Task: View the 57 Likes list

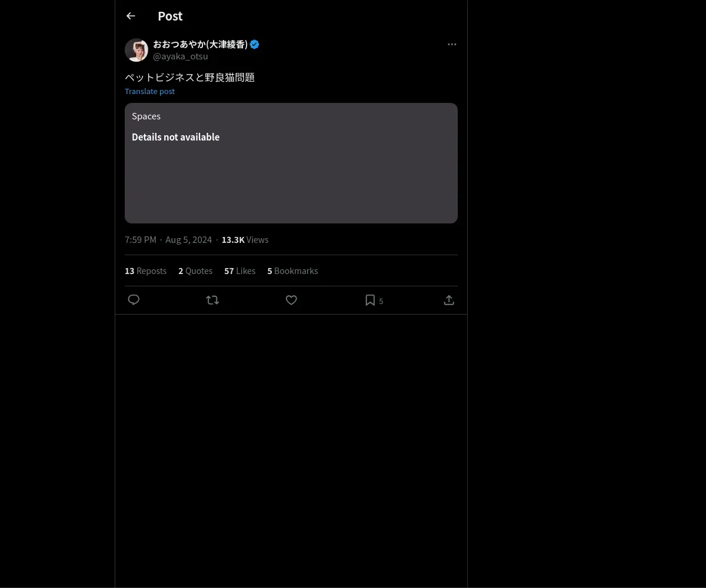Action: pos(239,271)
